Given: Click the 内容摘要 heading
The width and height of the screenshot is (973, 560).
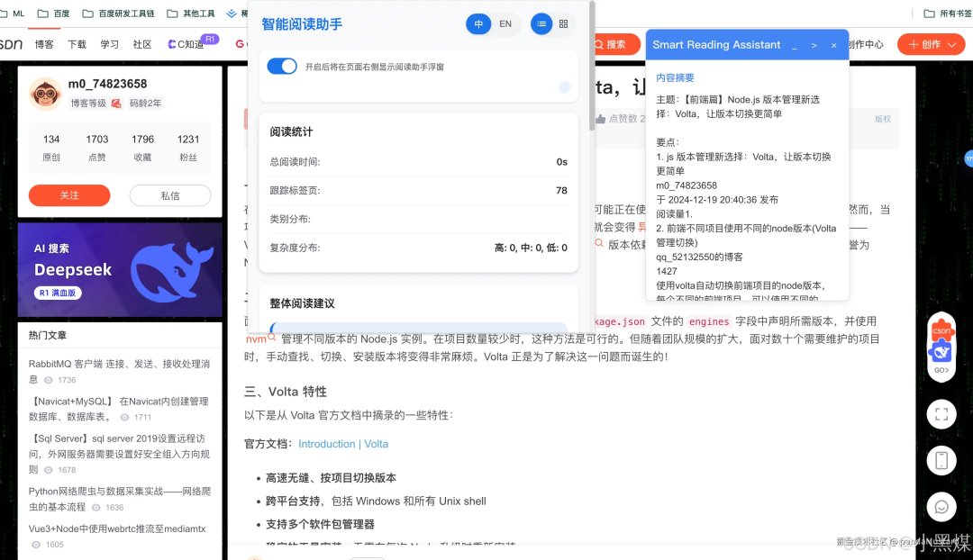Looking at the screenshot, I should coord(675,77).
